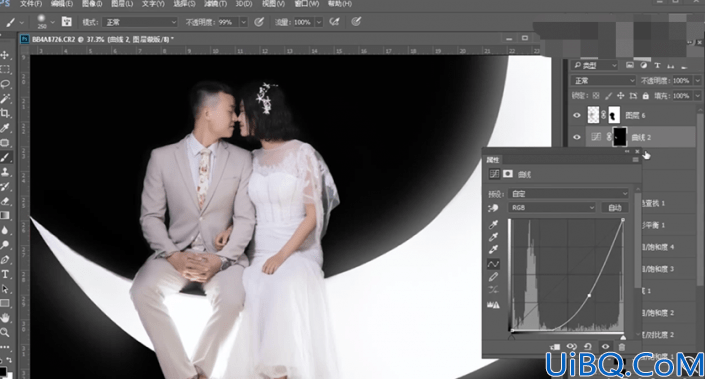Screen dimensions: 705x379
Task: Open the RGB channel dropdown
Action: pos(552,208)
